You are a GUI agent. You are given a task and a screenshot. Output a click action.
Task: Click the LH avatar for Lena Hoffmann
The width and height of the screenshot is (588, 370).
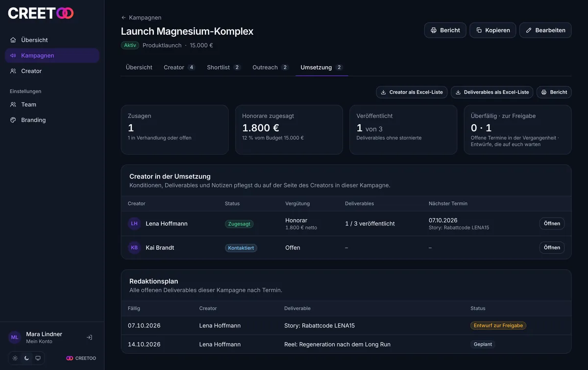click(134, 224)
